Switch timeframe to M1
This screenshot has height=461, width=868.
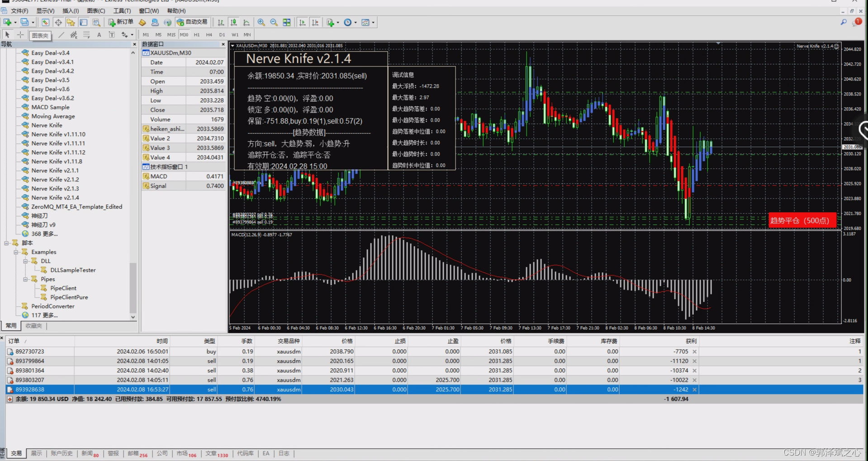pyautogui.click(x=146, y=34)
